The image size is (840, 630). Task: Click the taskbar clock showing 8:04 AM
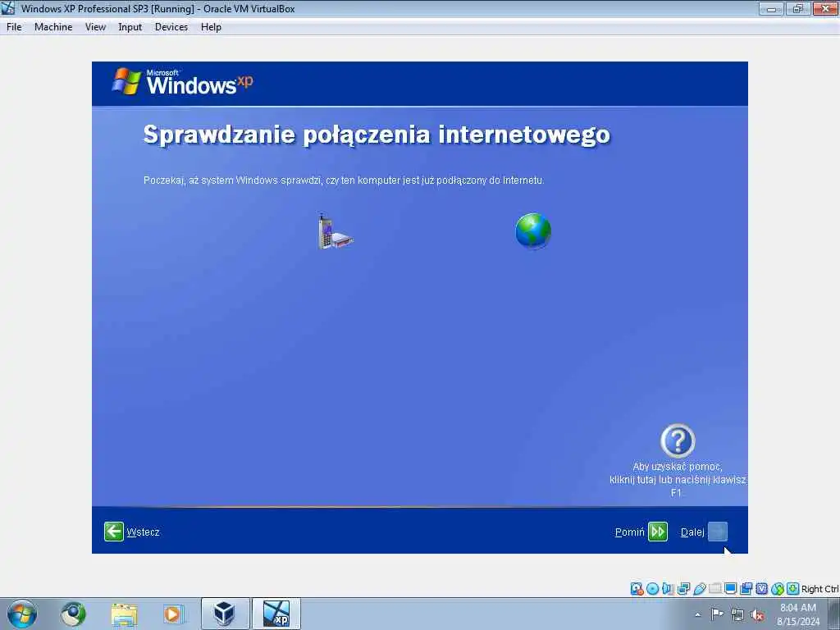[x=798, y=614]
